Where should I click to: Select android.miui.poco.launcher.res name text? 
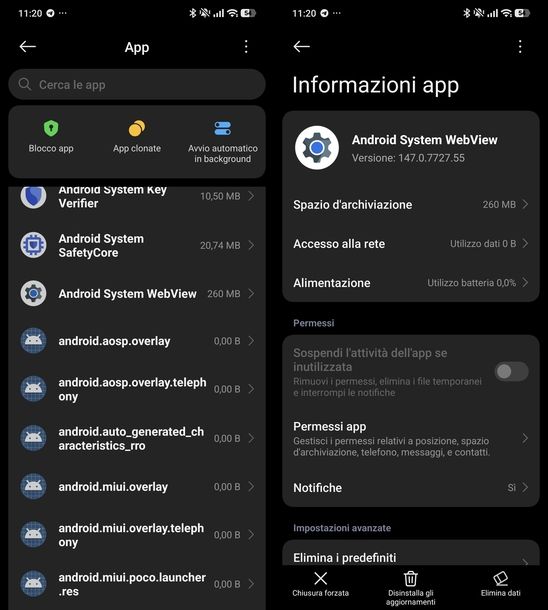[132, 584]
